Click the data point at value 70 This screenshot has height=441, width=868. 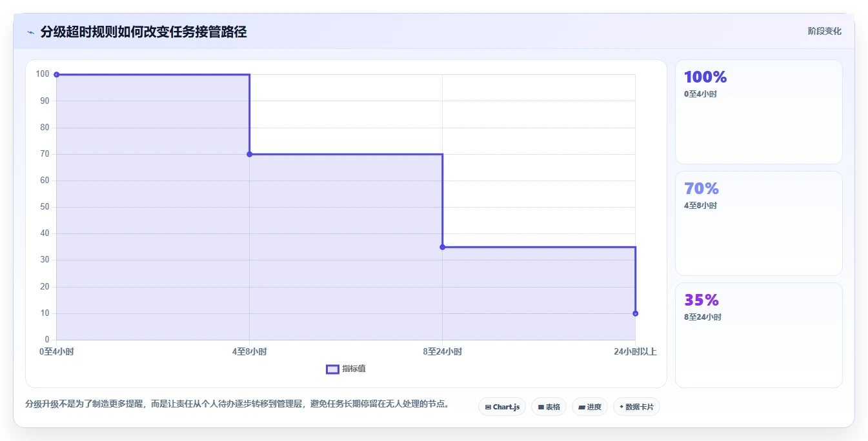(x=249, y=154)
